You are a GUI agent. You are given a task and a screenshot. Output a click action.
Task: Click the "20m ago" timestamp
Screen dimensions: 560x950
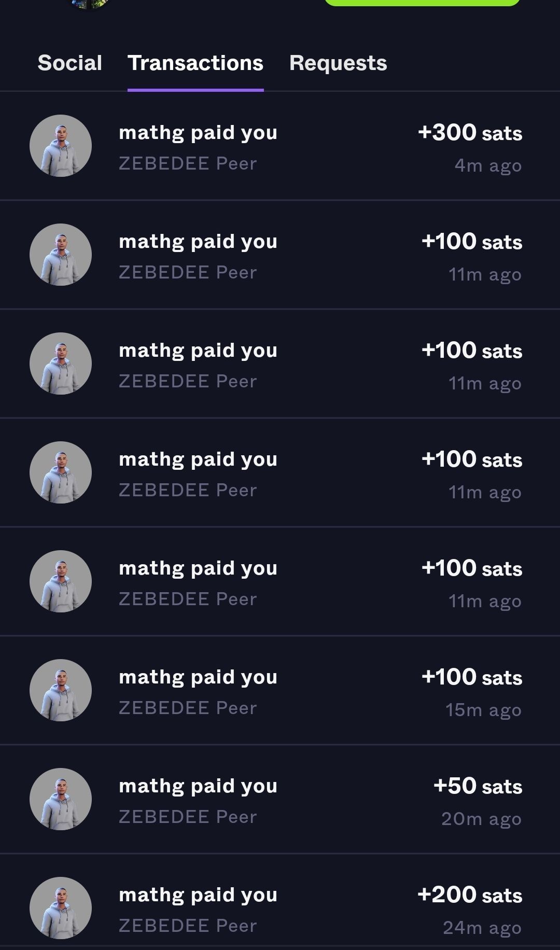pyautogui.click(x=481, y=819)
